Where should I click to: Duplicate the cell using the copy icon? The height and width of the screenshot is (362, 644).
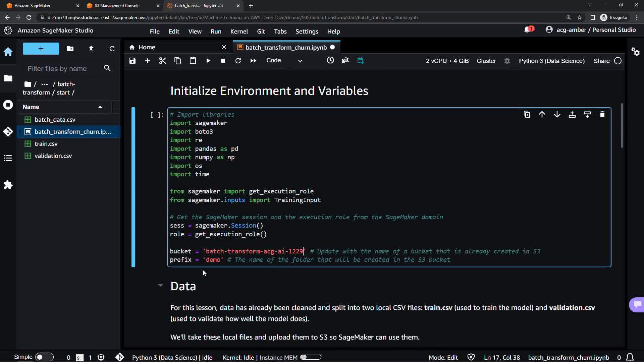coord(527,115)
